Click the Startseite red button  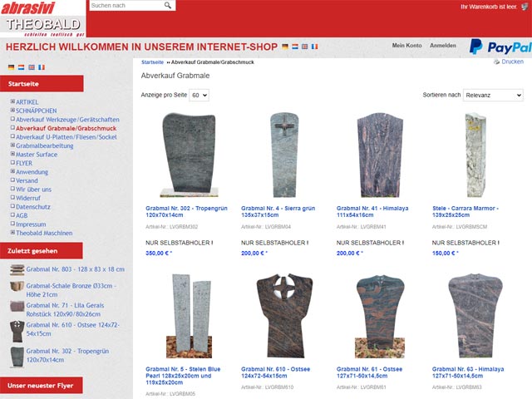pyautogui.click(x=42, y=84)
